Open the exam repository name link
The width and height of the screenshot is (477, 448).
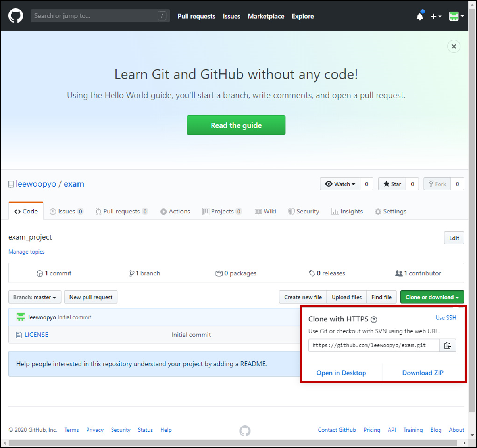[x=74, y=184]
